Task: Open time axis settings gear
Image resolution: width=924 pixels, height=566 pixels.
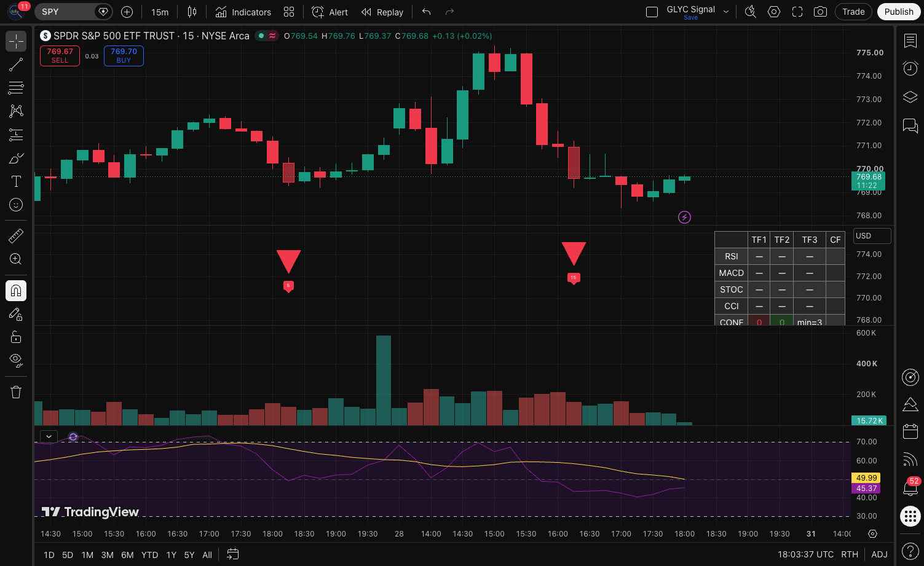Action: (x=872, y=533)
